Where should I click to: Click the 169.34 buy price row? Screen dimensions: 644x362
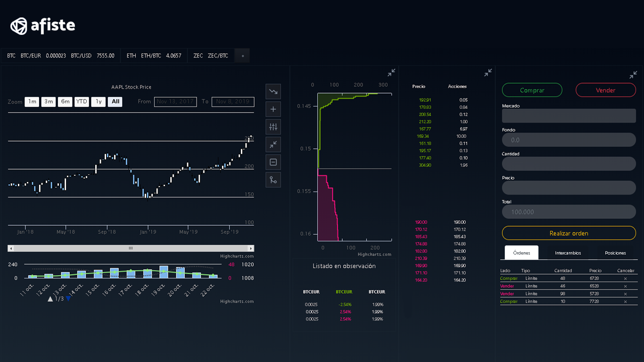tap(423, 136)
